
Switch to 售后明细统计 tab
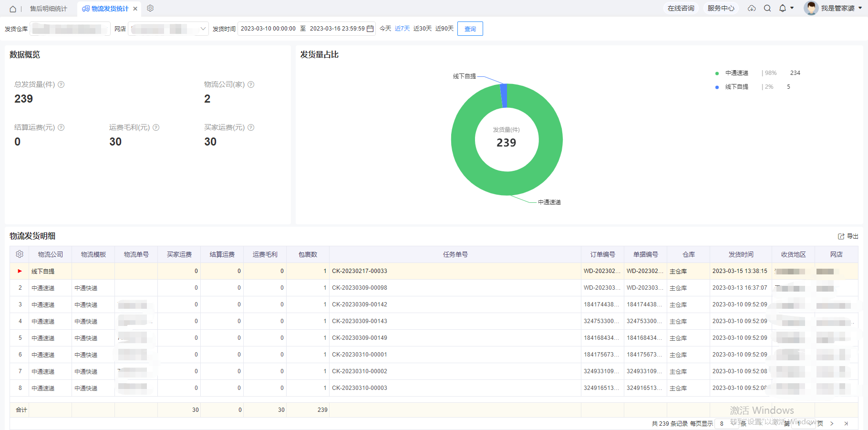point(48,9)
